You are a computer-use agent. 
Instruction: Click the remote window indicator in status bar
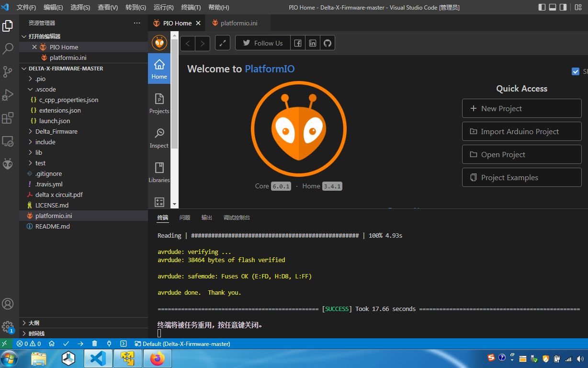5,344
